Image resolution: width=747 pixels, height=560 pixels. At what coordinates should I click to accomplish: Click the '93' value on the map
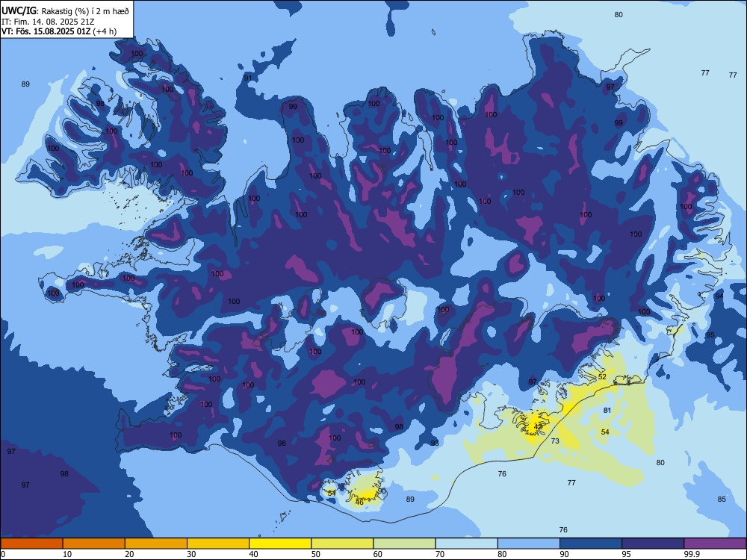[435, 443]
